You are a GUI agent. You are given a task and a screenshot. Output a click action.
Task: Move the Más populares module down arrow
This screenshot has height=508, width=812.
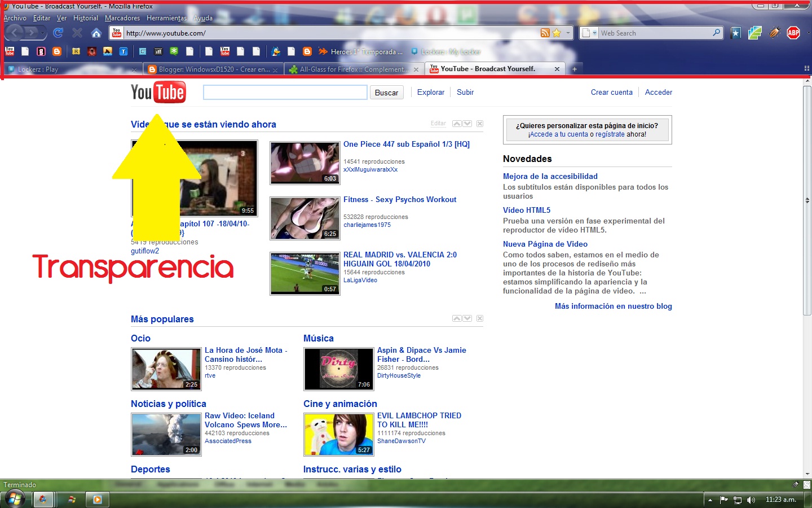(467, 318)
